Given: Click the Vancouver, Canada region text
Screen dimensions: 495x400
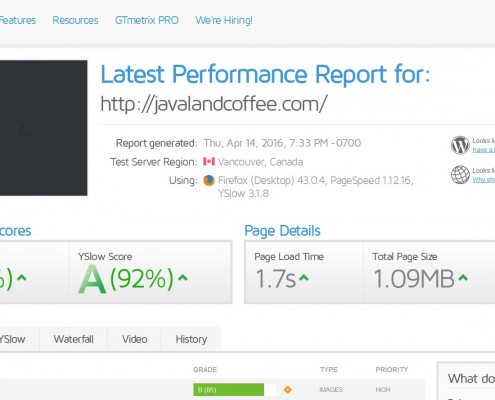Looking at the screenshot, I should click(x=260, y=162).
